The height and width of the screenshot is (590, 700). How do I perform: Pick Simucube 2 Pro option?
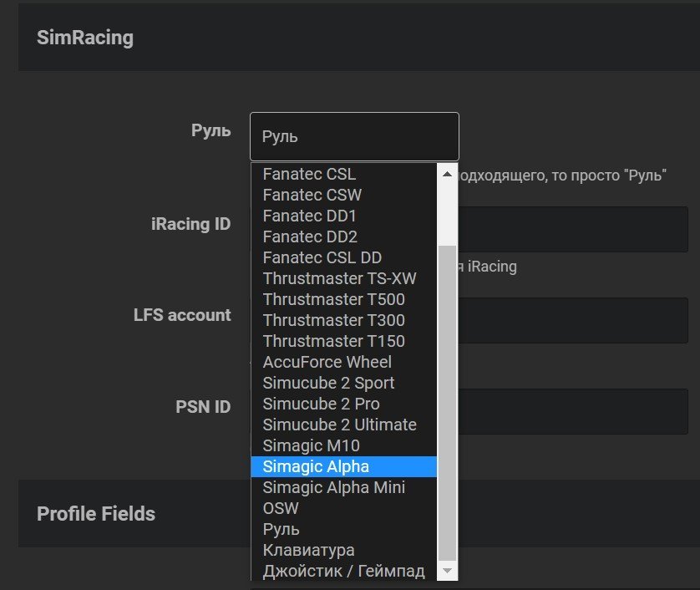(x=321, y=404)
